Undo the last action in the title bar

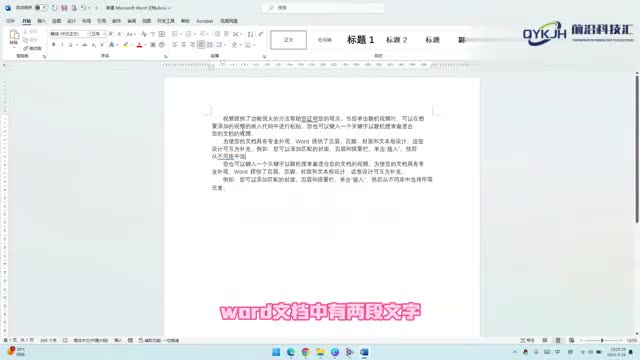pyautogui.click(x=83, y=8)
